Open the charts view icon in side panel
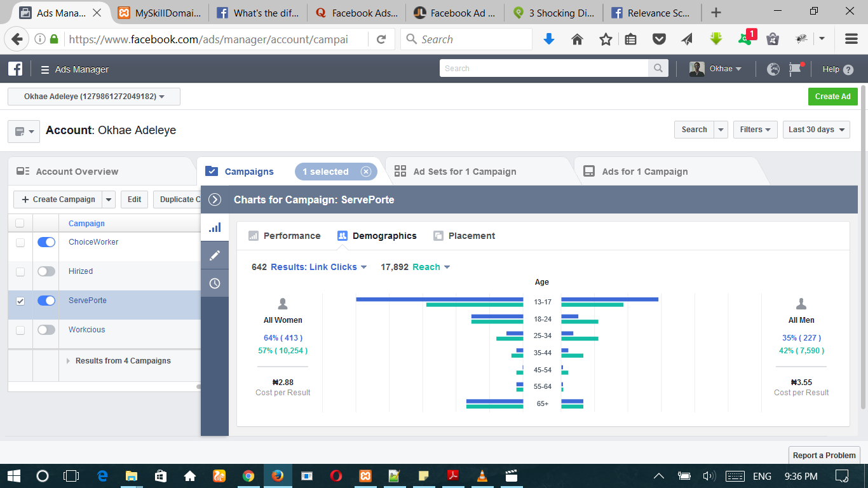Screen dimensions: 868x488 [215, 227]
